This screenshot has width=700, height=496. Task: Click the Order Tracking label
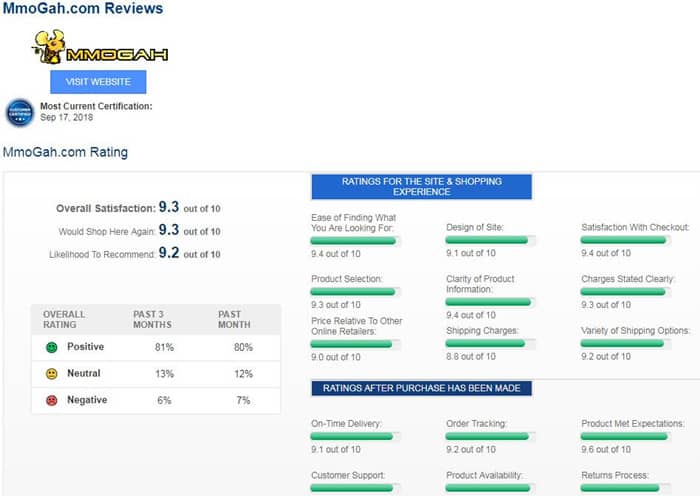coord(476,424)
